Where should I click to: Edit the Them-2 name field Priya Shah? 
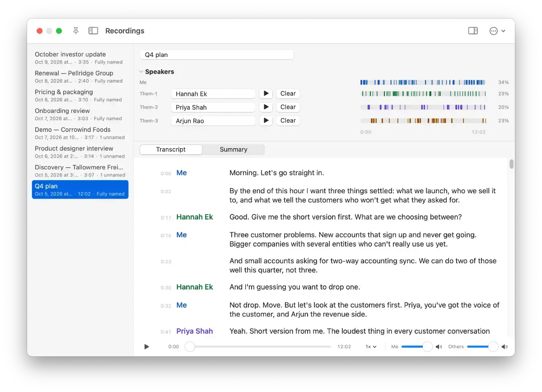tap(213, 107)
